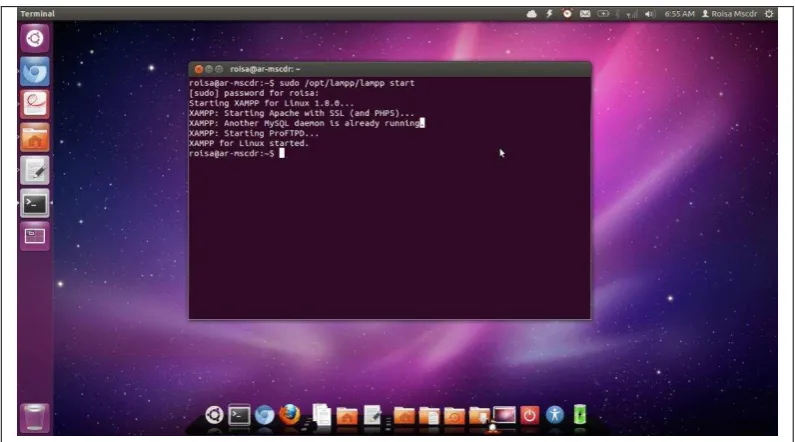This screenshot has width=795, height=442.
Task: Click the red power icon in dock
Action: 529,415
